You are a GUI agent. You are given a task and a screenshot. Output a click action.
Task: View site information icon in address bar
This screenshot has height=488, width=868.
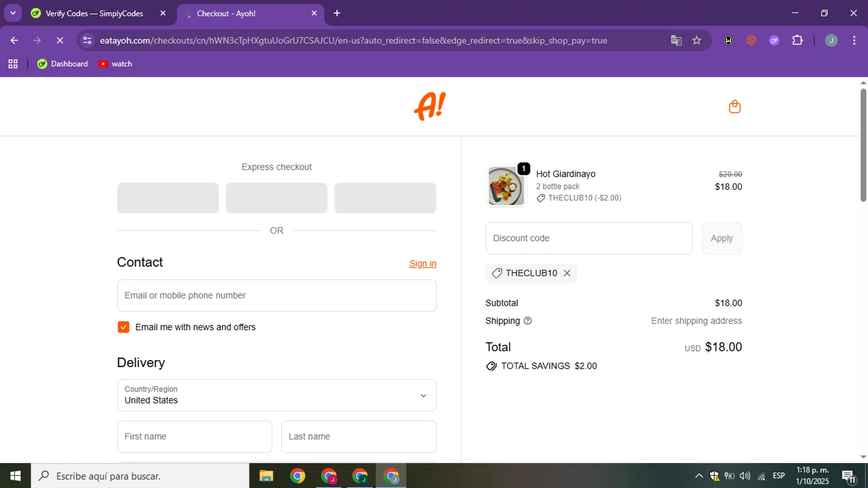point(87,41)
